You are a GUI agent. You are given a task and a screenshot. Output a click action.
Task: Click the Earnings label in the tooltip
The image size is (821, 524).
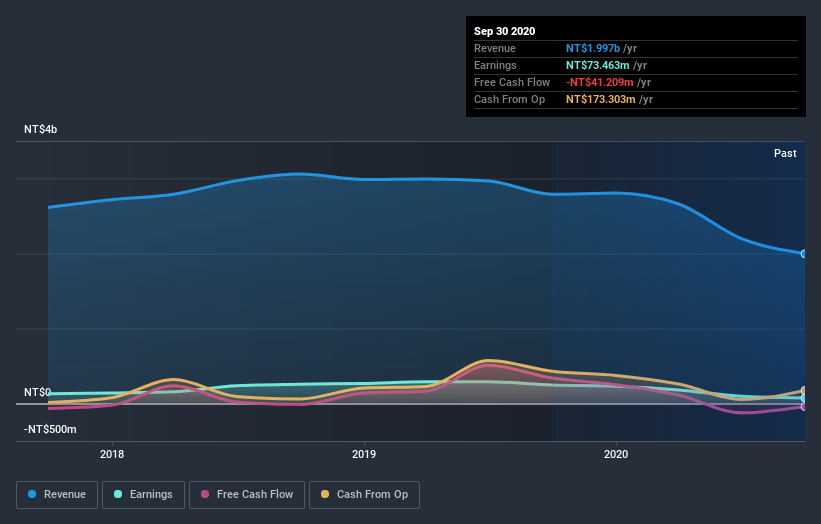point(495,65)
